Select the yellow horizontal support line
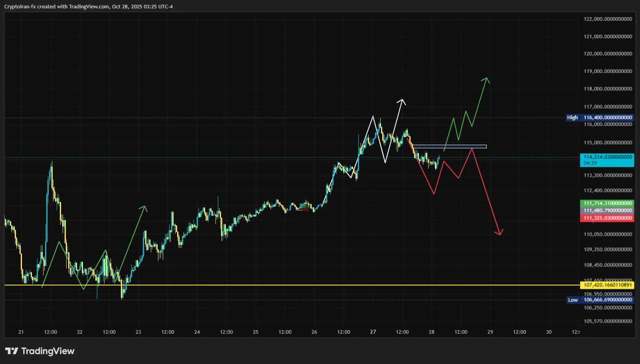This screenshot has width=640, height=364. (x=279, y=285)
